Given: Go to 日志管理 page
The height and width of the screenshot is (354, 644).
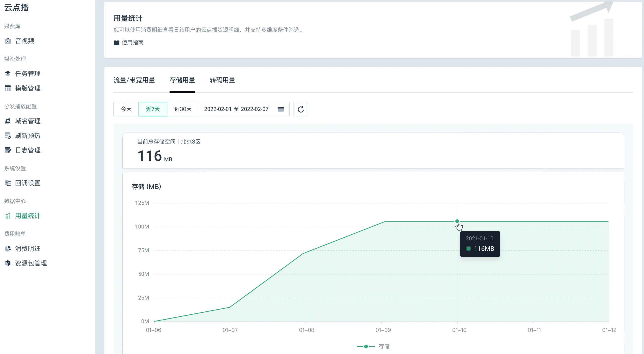Looking at the screenshot, I should 28,150.
